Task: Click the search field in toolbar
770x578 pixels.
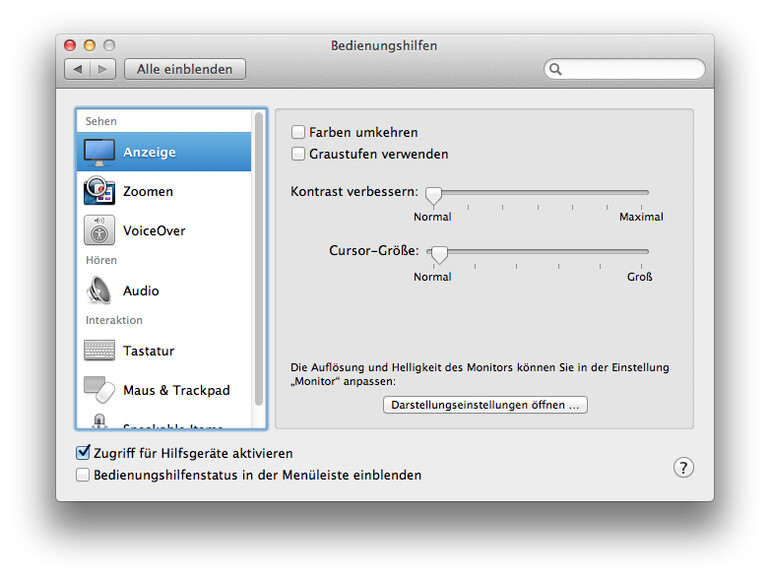Action: click(x=624, y=69)
